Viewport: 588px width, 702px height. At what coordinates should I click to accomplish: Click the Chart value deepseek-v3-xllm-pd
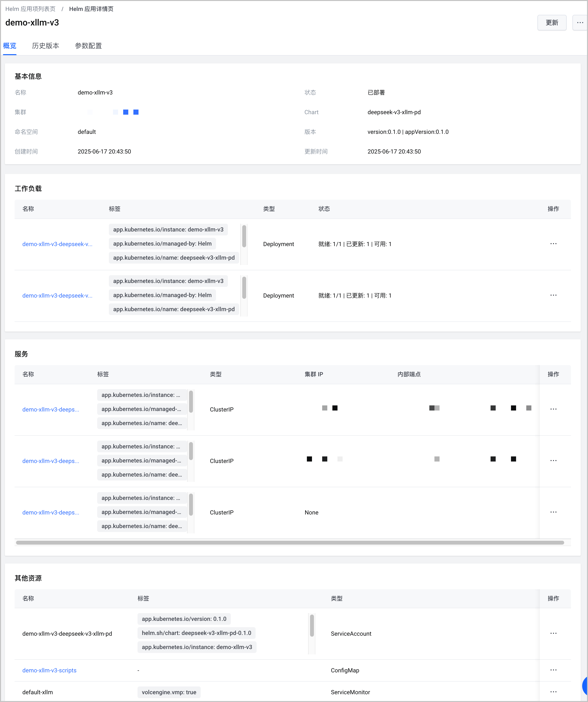coord(394,112)
